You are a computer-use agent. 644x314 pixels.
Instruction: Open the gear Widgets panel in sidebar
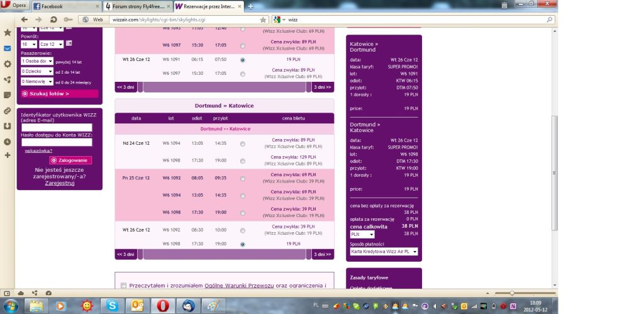pos(8,64)
